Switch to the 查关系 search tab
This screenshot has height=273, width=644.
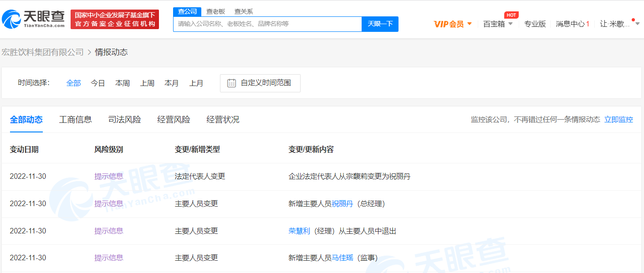tap(244, 11)
